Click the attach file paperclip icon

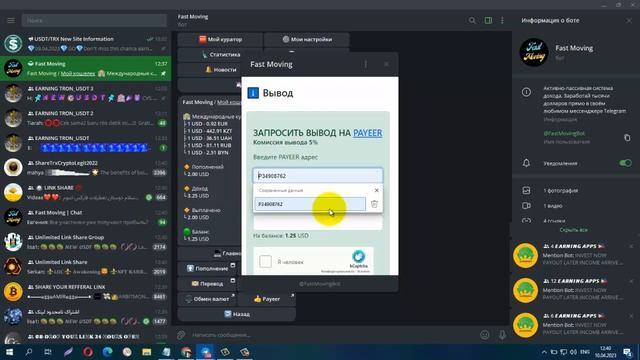181,335
